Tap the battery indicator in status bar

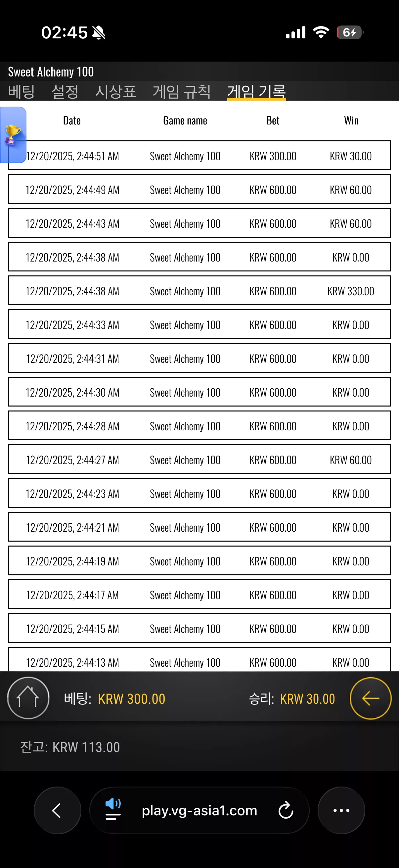[x=350, y=32]
